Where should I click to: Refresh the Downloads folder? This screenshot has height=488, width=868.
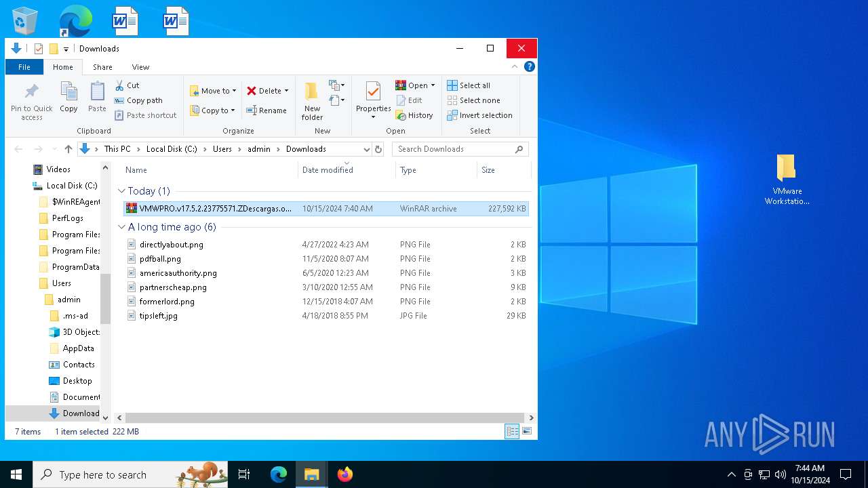[378, 149]
